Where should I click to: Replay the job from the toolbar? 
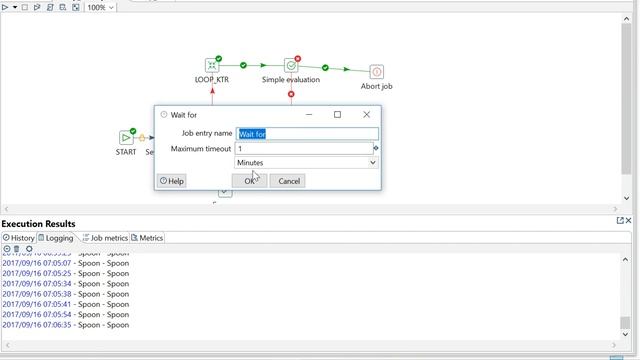37,7
